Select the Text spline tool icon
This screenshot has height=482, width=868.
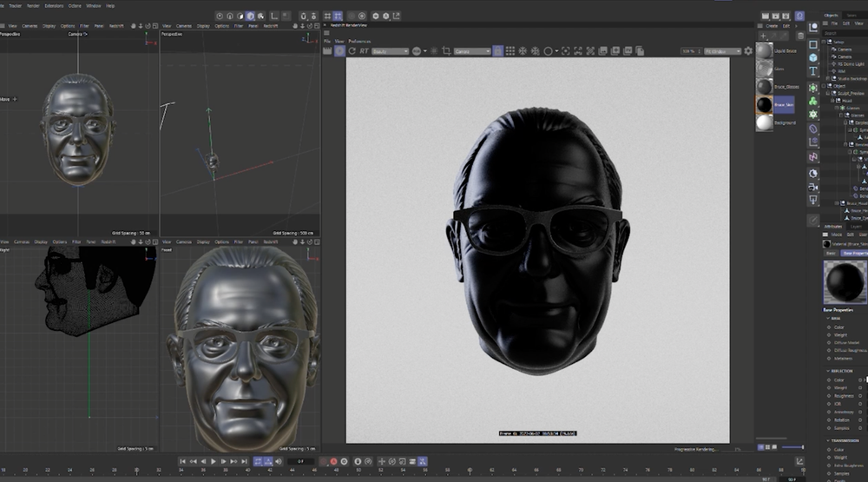point(813,71)
